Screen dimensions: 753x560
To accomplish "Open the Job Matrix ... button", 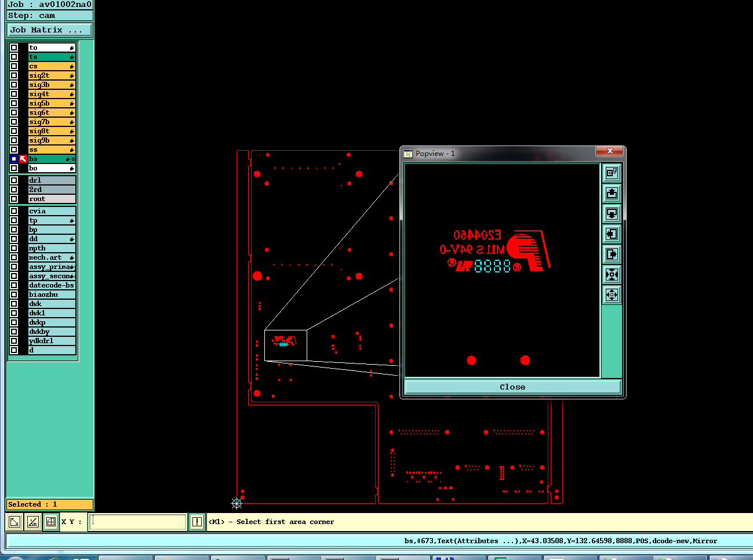I will [49, 30].
